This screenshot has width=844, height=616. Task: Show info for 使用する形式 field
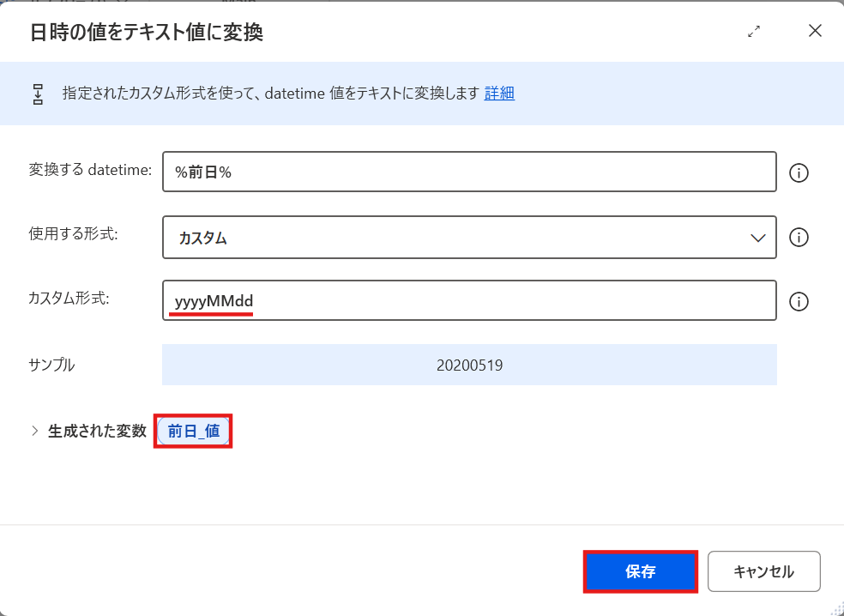[x=799, y=237]
